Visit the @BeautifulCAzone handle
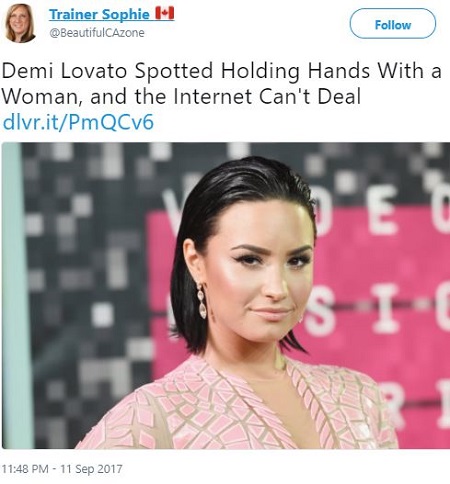The height and width of the screenshot is (484, 450). [x=97, y=33]
